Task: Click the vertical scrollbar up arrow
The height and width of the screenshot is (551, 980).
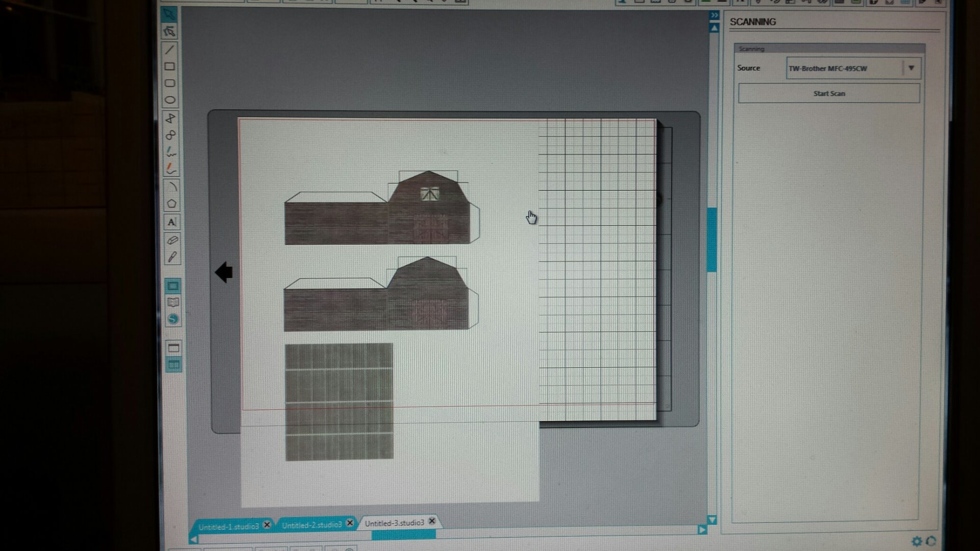Action: [715, 28]
